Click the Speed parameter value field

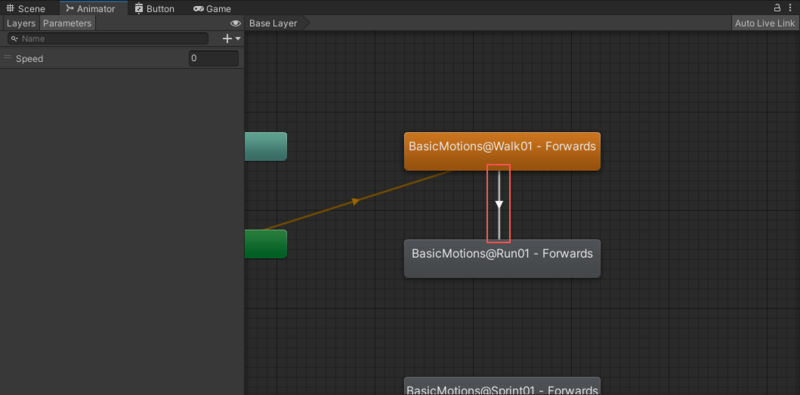coord(213,59)
